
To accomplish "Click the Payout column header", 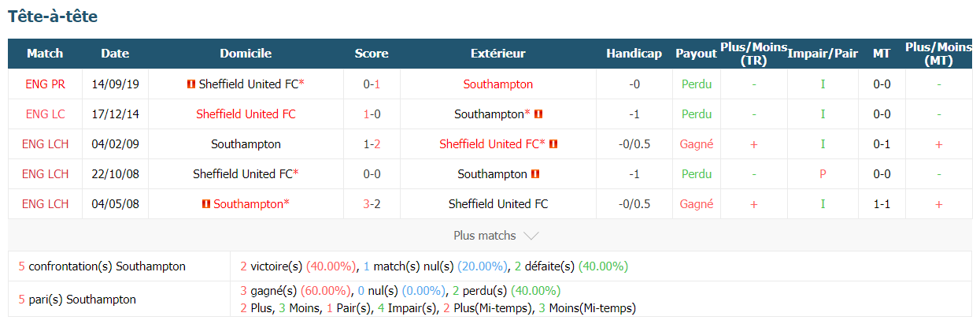I will (697, 54).
